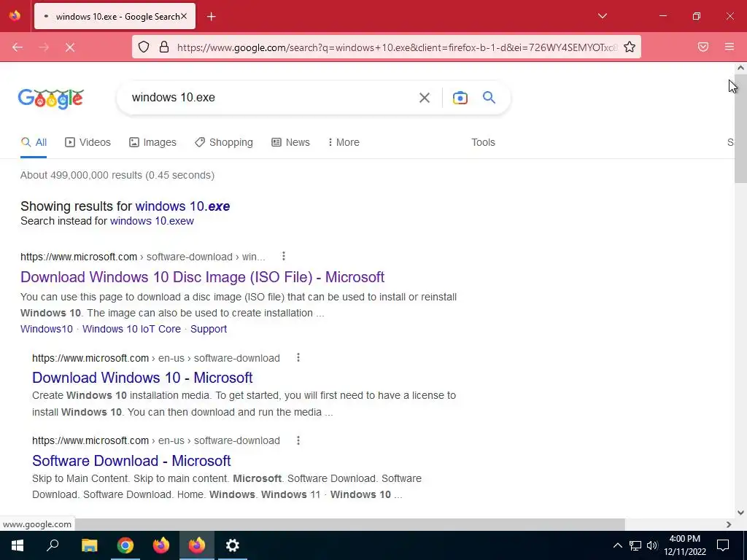This screenshot has height=560, width=747.
Task: Switch to the Shopping tab
Action: point(224,142)
